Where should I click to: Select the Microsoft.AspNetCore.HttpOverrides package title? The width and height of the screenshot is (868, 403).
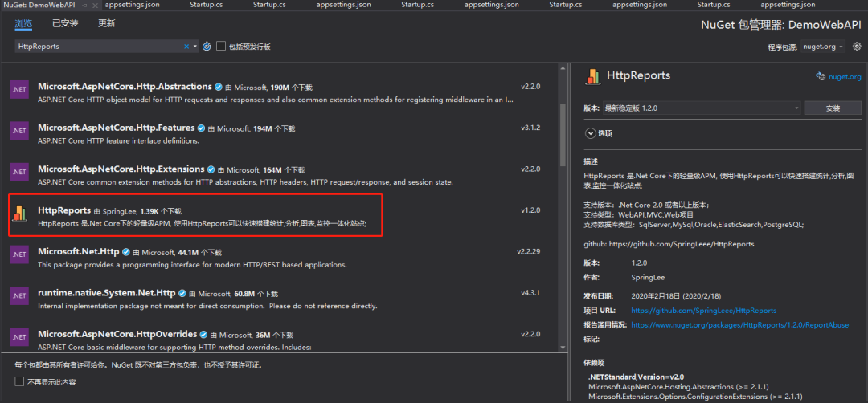(x=117, y=334)
